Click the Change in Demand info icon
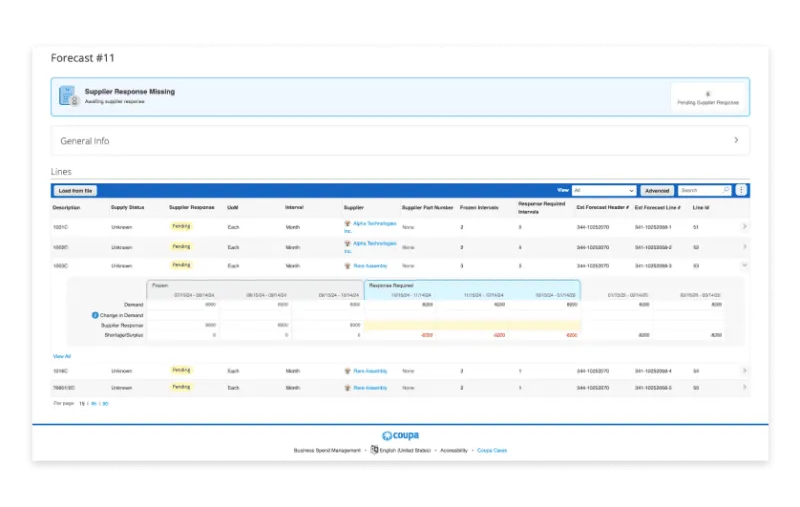Viewport: 800px width, 507px height. [95, 315]
